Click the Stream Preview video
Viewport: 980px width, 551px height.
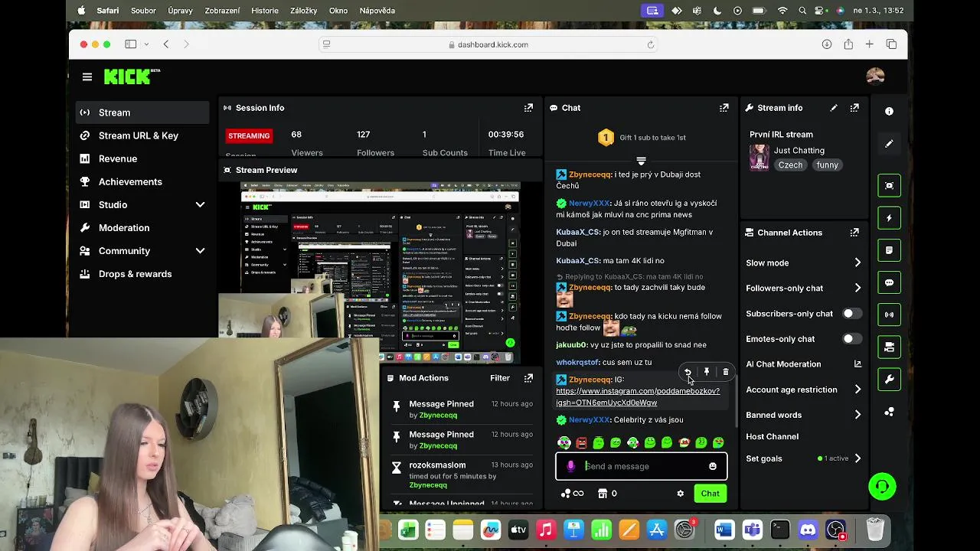click(381, 272)
